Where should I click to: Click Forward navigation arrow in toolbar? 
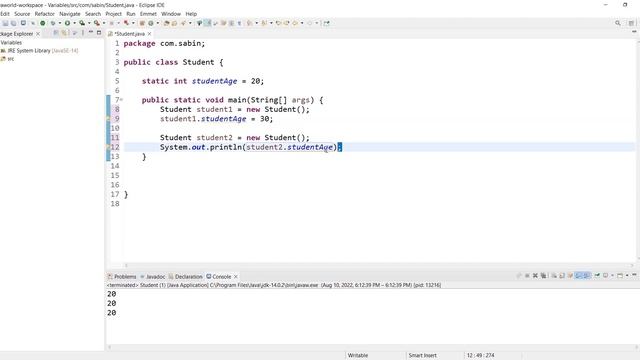309,23
